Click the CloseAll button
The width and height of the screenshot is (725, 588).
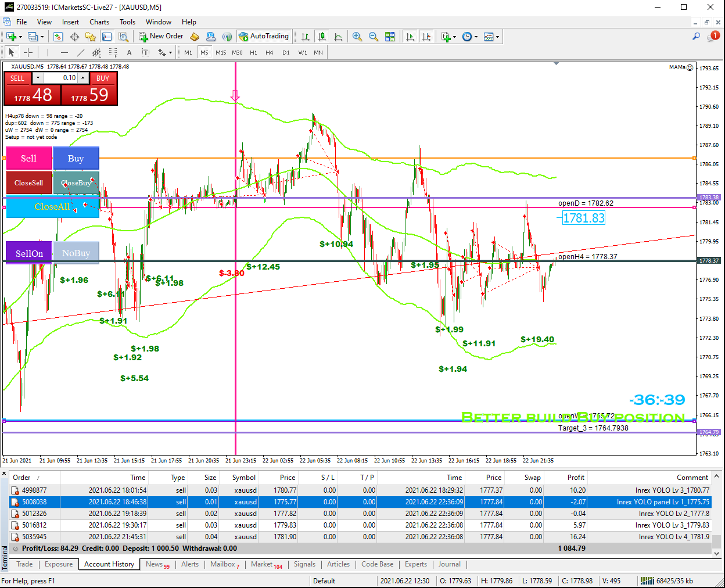[x=52, y=207]
